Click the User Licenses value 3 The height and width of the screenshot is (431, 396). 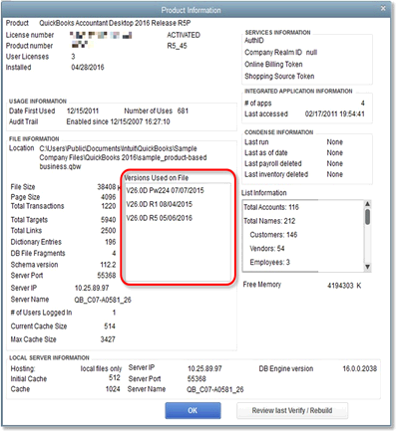point(73,56)
